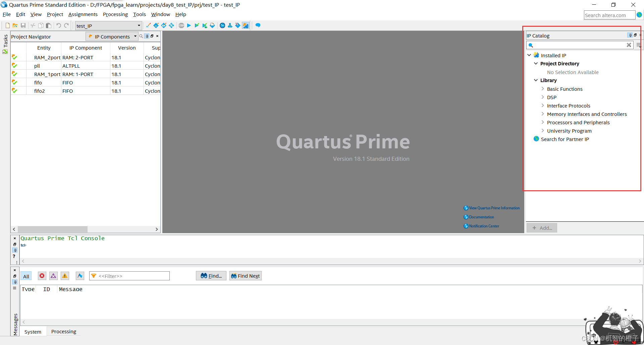Toggle the Flagged messages filter
Screen dimensions: 644x345
[x=80, y=276]
